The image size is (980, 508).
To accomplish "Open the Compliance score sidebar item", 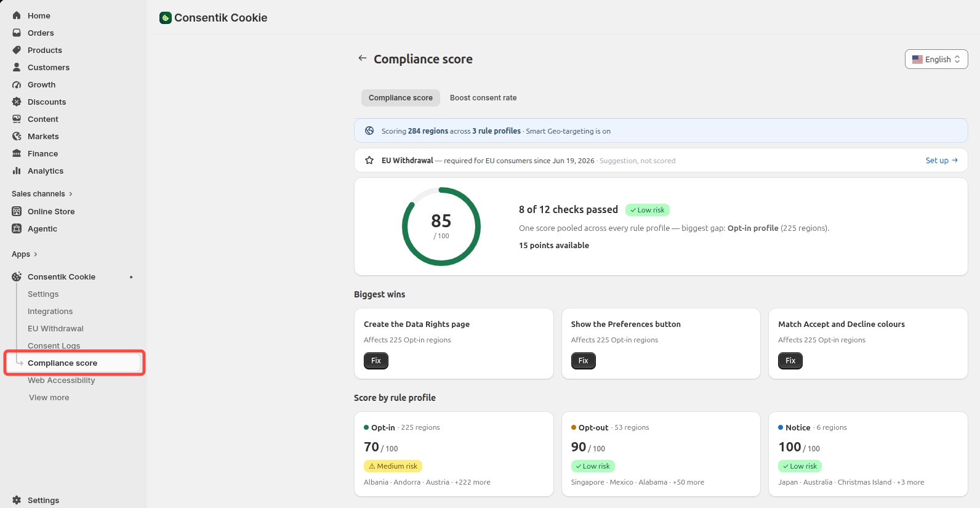I will click(x=74, y=363).
